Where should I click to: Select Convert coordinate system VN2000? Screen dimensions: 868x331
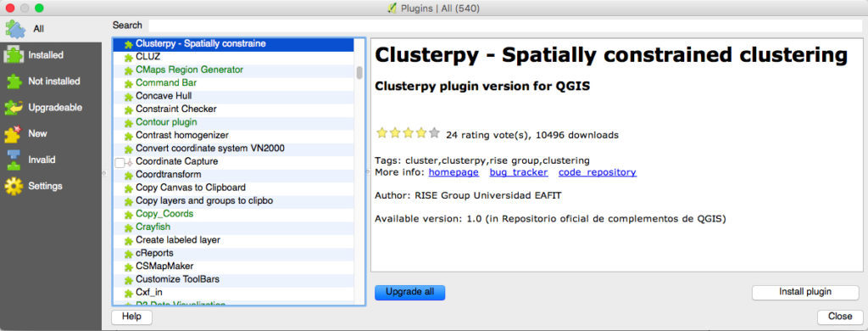point(233,149)
